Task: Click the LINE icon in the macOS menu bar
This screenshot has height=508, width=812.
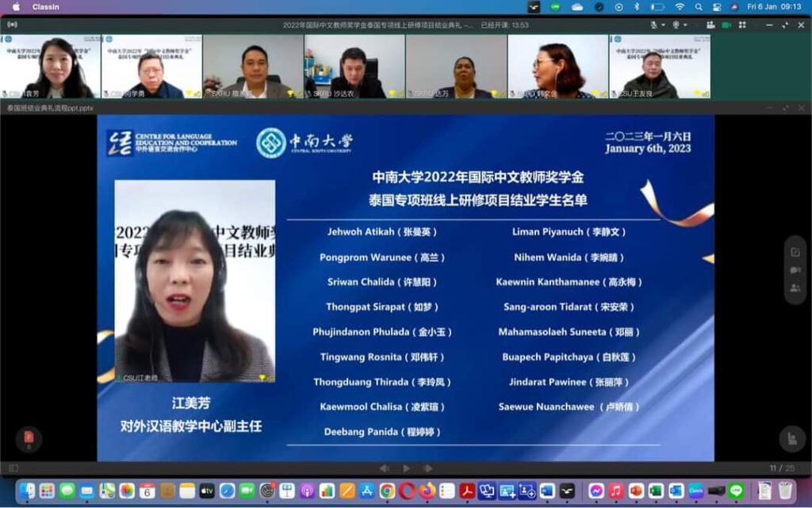Action: point(555,6)
